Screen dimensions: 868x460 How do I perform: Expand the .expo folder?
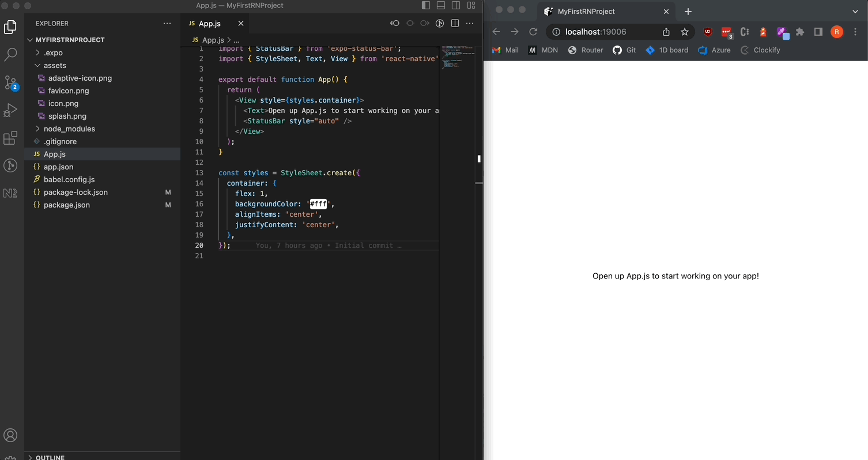[x=53, y=52]
